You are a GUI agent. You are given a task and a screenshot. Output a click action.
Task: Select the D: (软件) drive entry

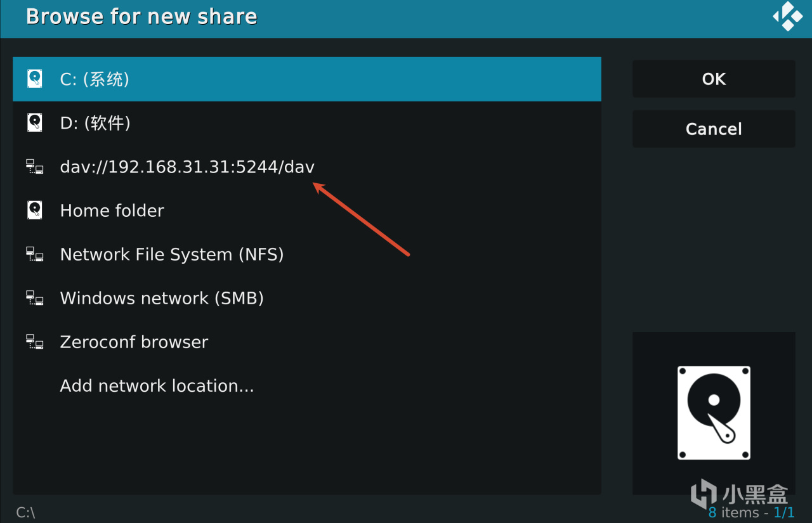tap(307, 123)
